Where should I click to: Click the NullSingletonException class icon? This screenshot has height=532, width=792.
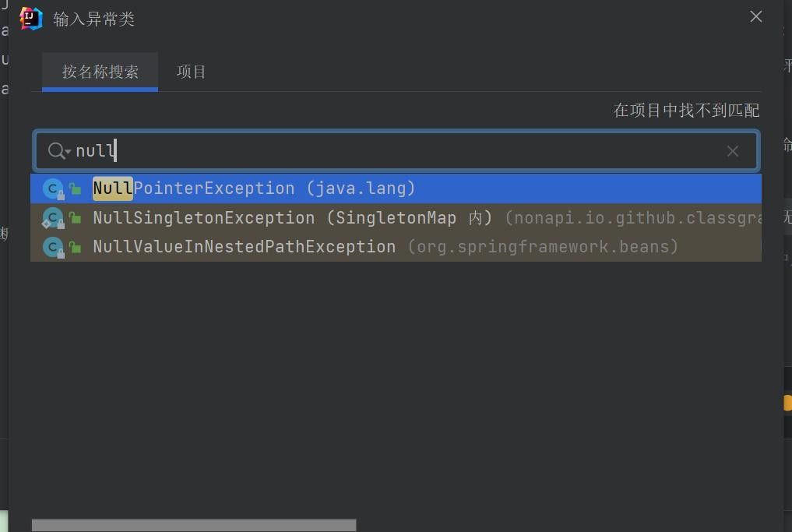(53, 218)
